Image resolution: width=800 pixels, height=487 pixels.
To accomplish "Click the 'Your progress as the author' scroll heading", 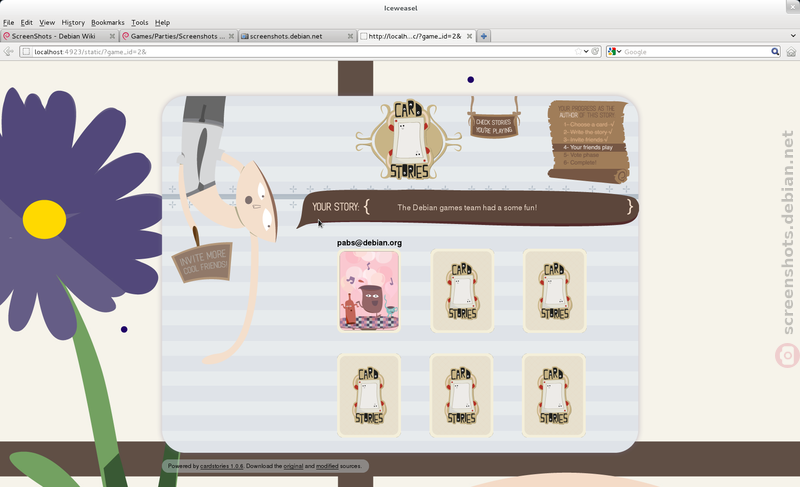I will point(587,112).
